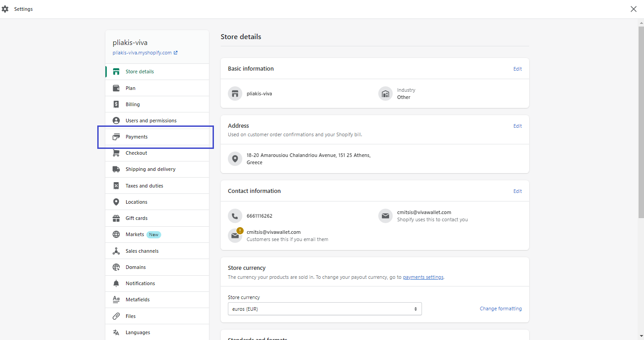
Task: Click the Domains globe icon
Action: (116, 267)
